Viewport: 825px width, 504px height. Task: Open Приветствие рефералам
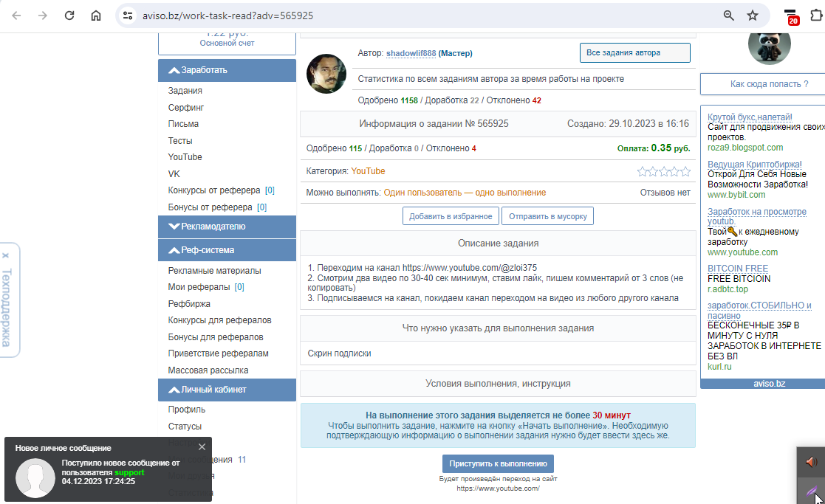click(219, 353)
